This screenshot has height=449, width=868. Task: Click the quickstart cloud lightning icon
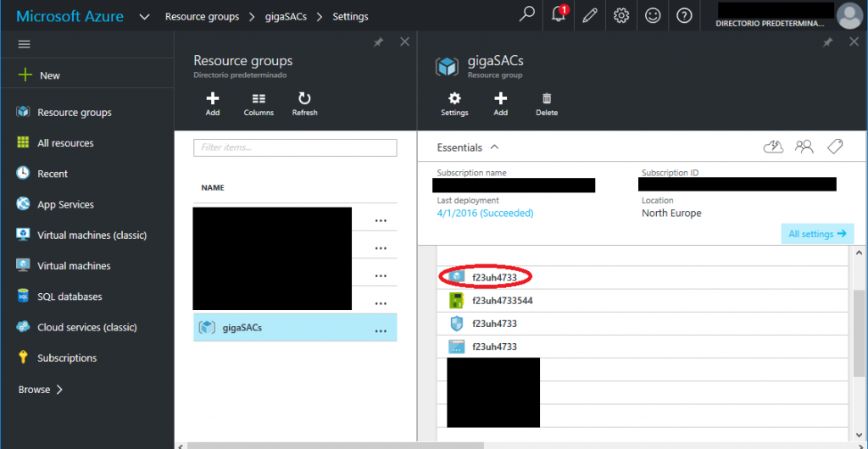click(773, 147)
